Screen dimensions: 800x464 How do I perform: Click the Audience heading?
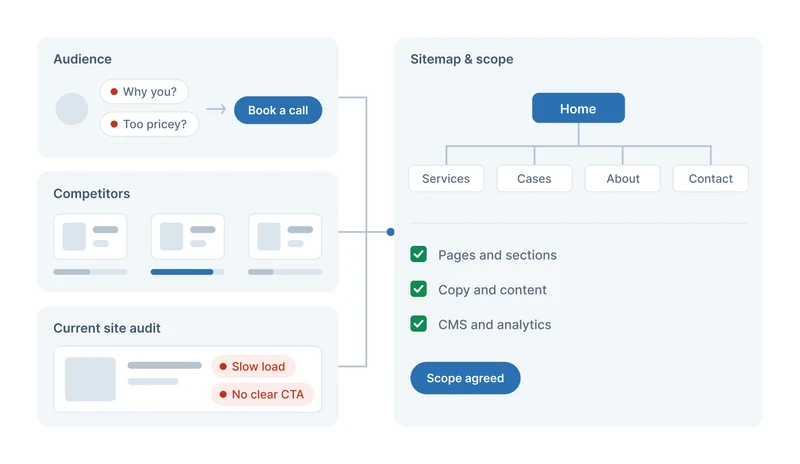[x=83, y=59]
